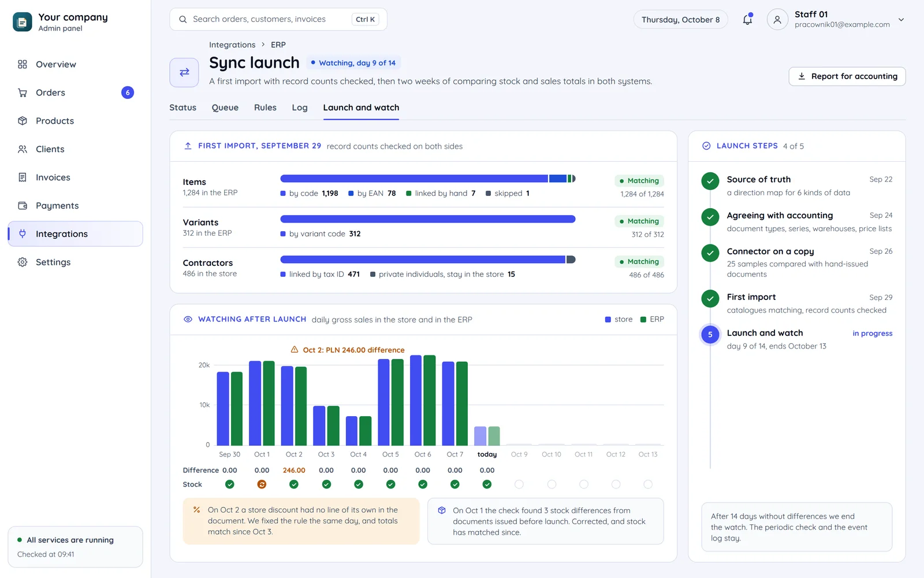
Task: Select the Sync launch swap-arrows icon
Action: pos(184,72)
